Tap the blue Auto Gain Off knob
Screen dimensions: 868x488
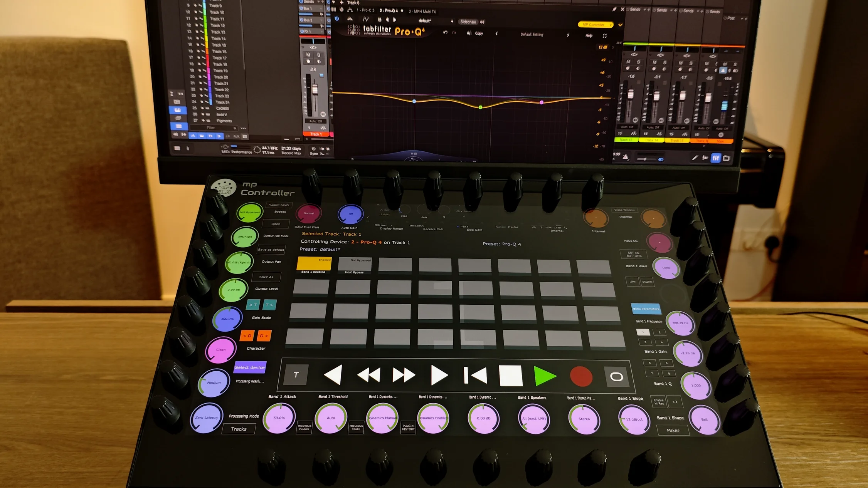[x=350, y=214]
